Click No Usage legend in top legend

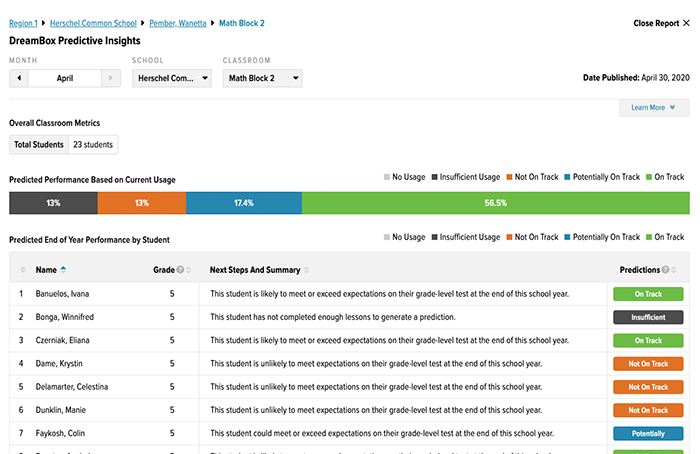404,177
